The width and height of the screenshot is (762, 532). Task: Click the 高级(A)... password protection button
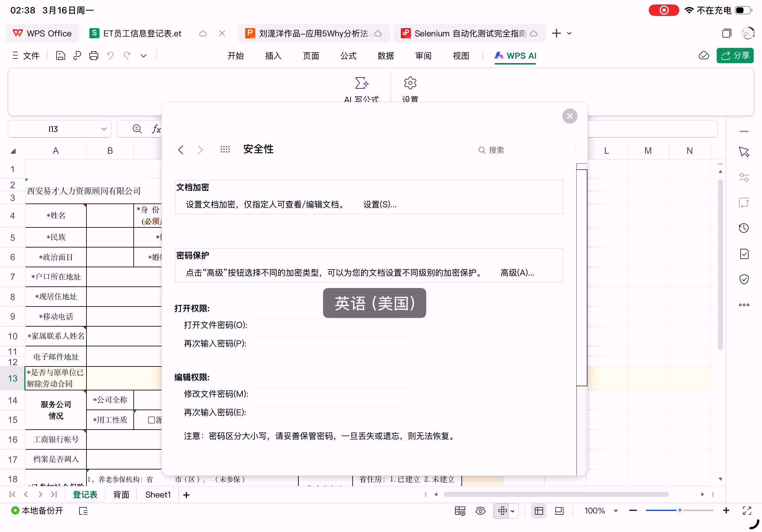tap(517, 273)
